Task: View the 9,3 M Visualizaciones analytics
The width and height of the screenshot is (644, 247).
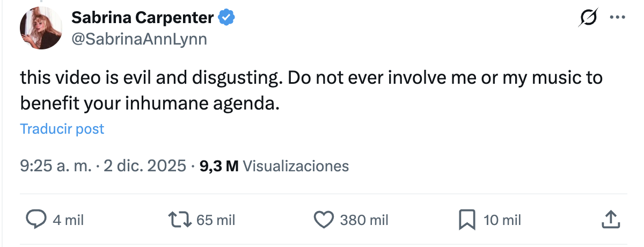Action: click(x=274, y=166)
